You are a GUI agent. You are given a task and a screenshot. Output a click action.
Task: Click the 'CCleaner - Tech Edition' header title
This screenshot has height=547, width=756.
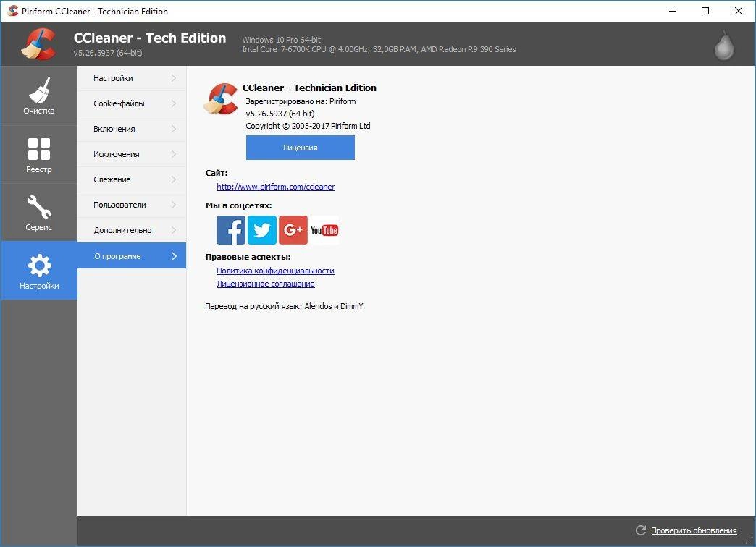[x=150, y=38]
